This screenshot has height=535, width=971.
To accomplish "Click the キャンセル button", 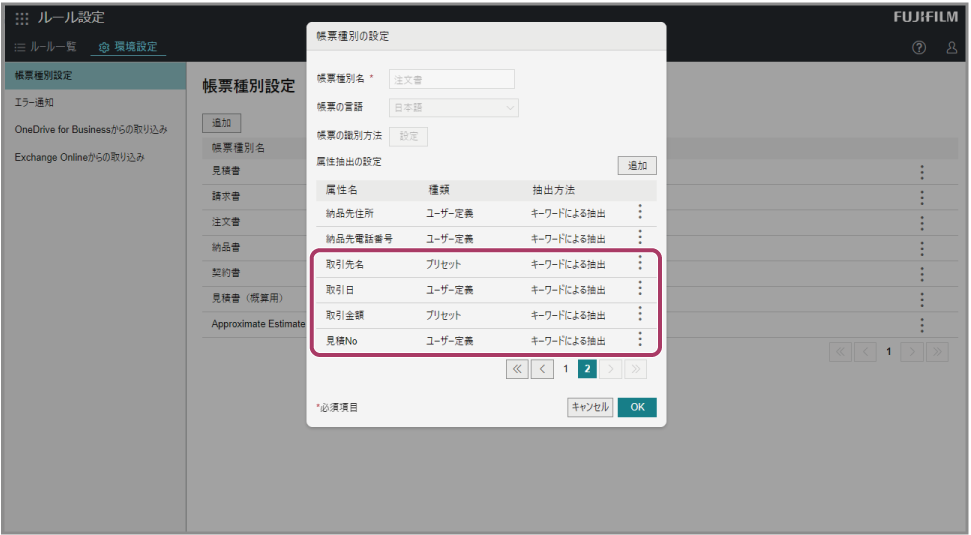I will [x=590, y=407].
